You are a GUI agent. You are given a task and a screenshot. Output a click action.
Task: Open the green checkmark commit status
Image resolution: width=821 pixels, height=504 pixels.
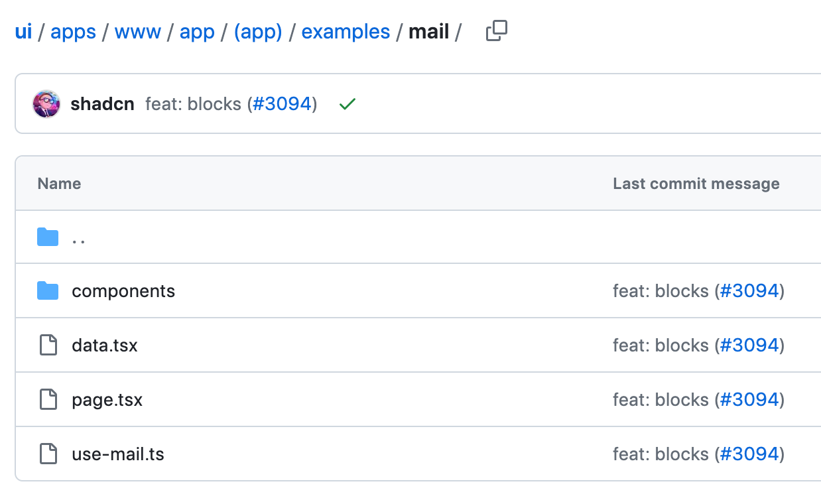point(347,104)
